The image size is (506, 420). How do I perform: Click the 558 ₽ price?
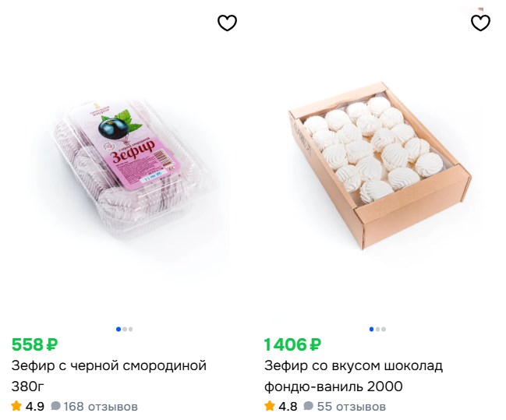pyautogui.click(x=35, y=344)
